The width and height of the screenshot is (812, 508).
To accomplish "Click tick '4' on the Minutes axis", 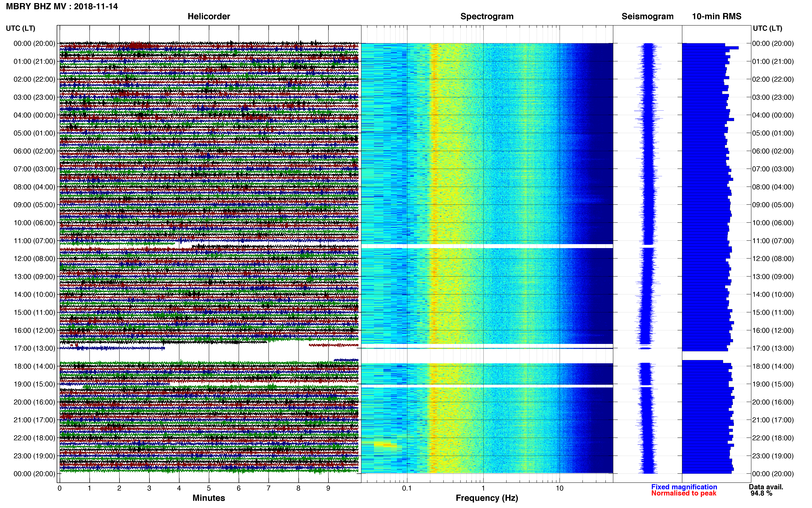I will (x=179, y=488).
